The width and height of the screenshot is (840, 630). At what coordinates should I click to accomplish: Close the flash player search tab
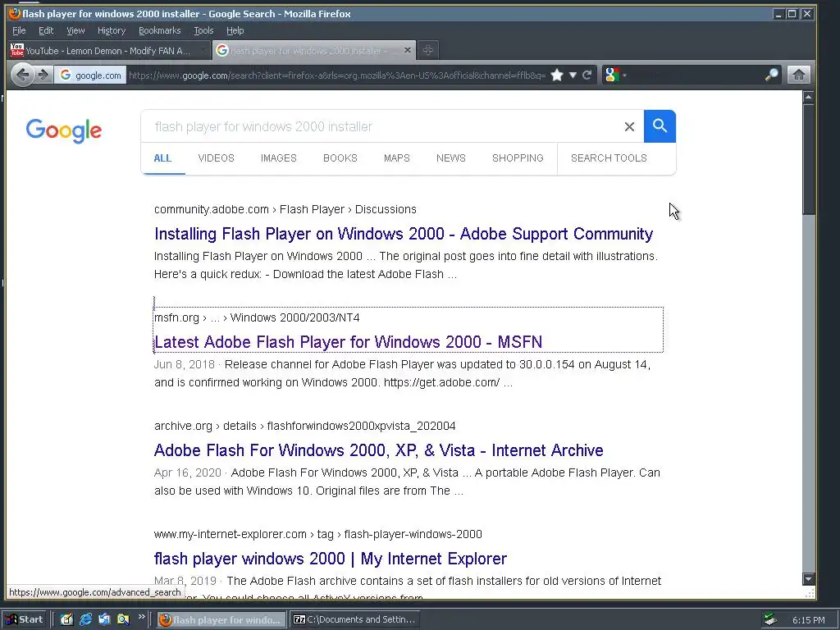[x=407, y=50]
